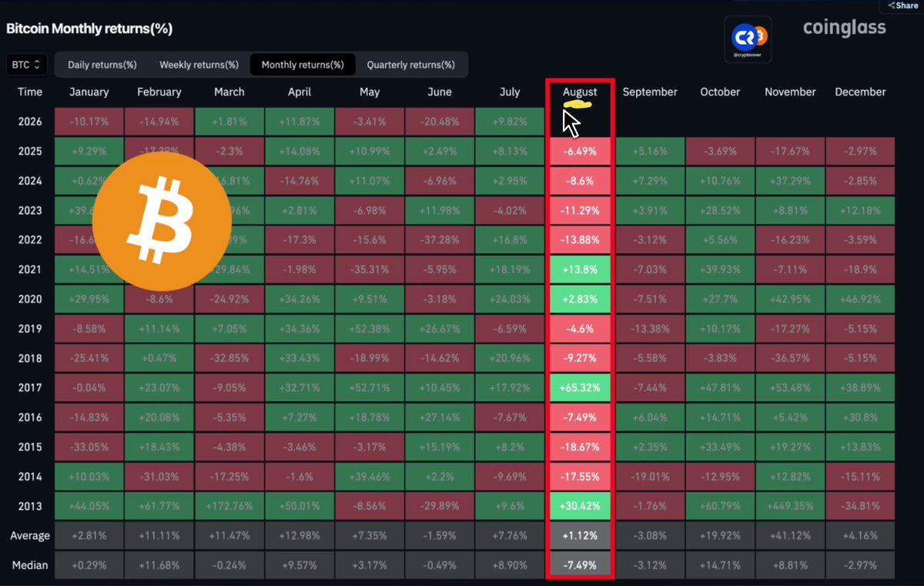Select the August 2017 +65.32% cell
The image size is (924, 586).
pyautogui.click(x=580, y=387)
